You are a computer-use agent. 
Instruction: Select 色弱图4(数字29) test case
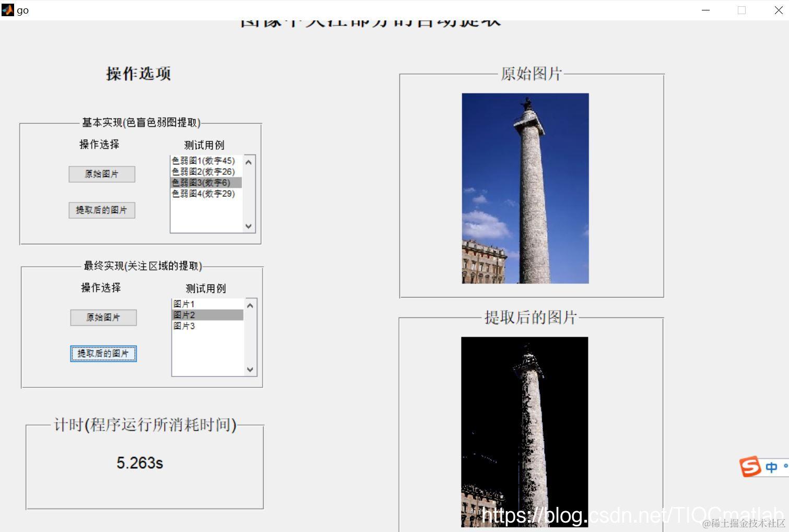[x=203, y=194]
